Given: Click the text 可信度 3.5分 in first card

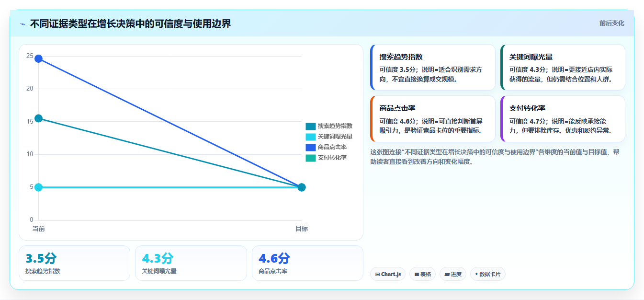Looking at the screenshot, I should pos(398,69).
